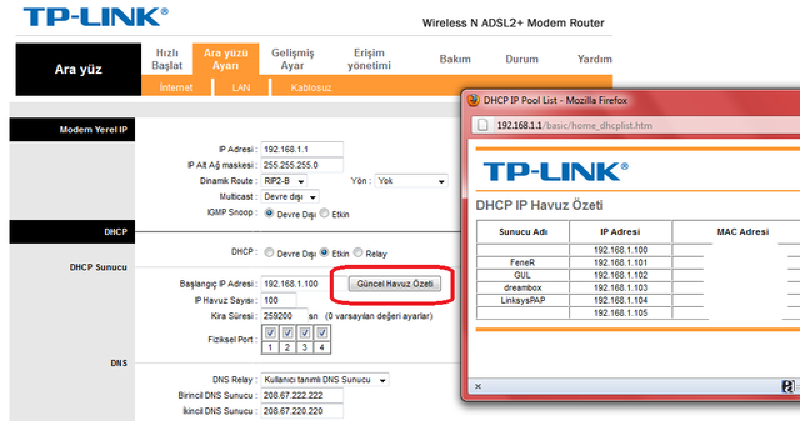The width and height of the screenshot is (800, 421).
Task: Click the IP Alt Ağ maskesi field
Action: (x=302, y=165)
